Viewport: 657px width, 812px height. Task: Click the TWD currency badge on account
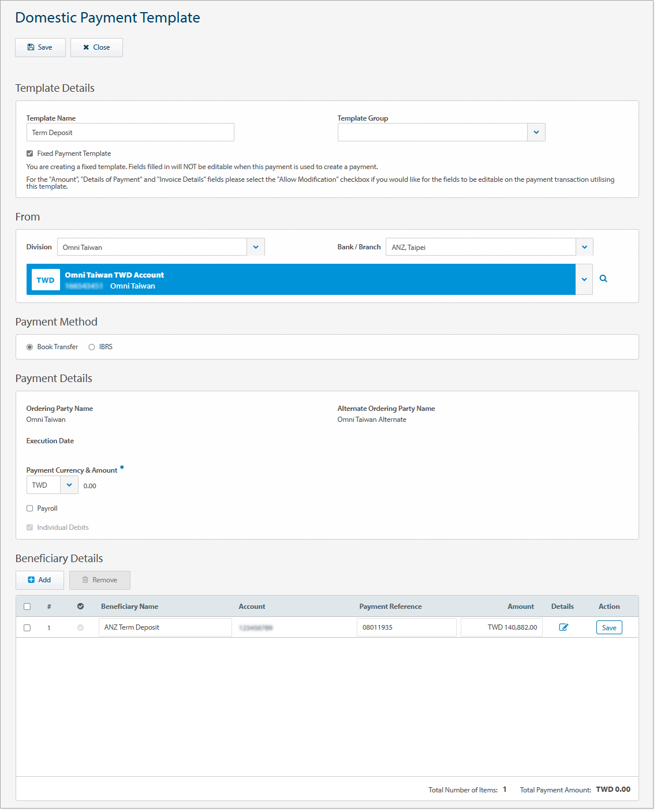46,280
